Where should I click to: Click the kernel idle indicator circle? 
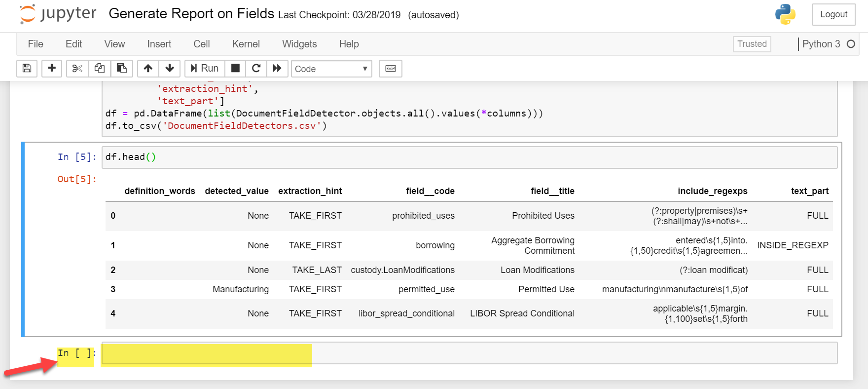pyautogui.click(x=851, y=44)
